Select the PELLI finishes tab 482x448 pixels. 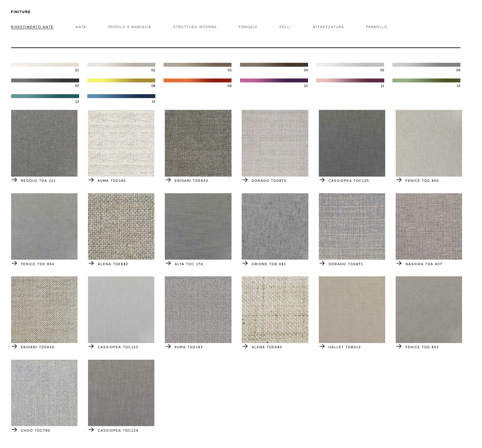coord(285,27)
